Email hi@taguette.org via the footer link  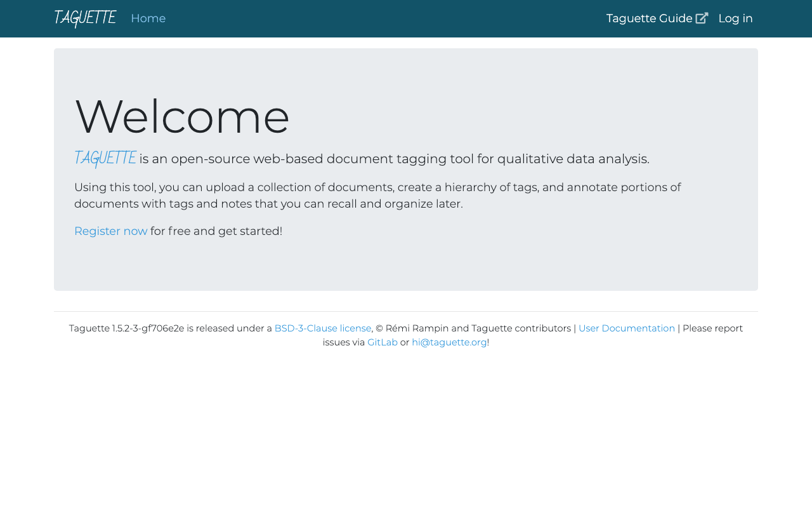(x=449, y=342)
